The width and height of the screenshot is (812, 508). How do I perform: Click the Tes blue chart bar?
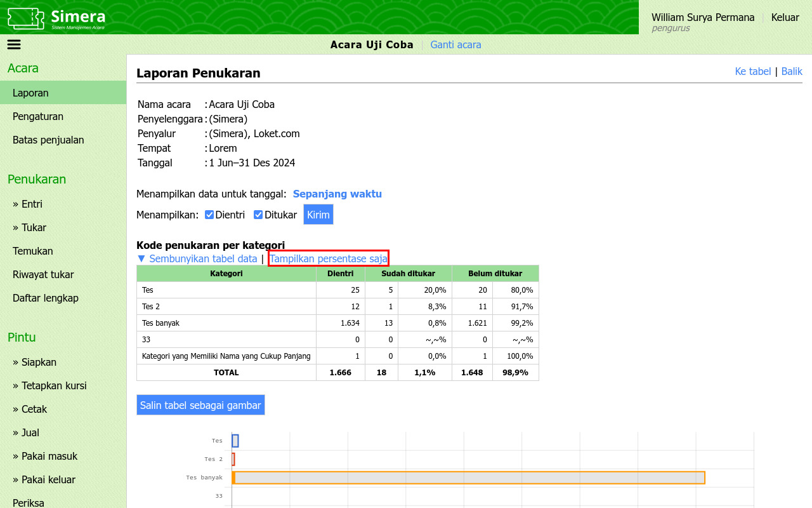click(x=235, y=441)
